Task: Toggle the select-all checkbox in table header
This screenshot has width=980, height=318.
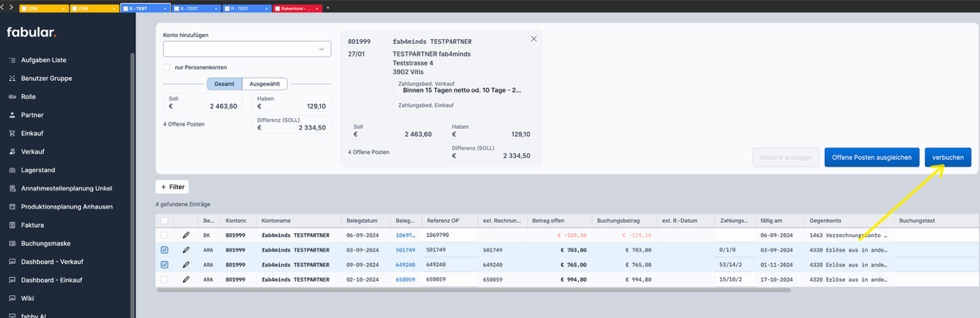Action: click(x=164, y=221)
